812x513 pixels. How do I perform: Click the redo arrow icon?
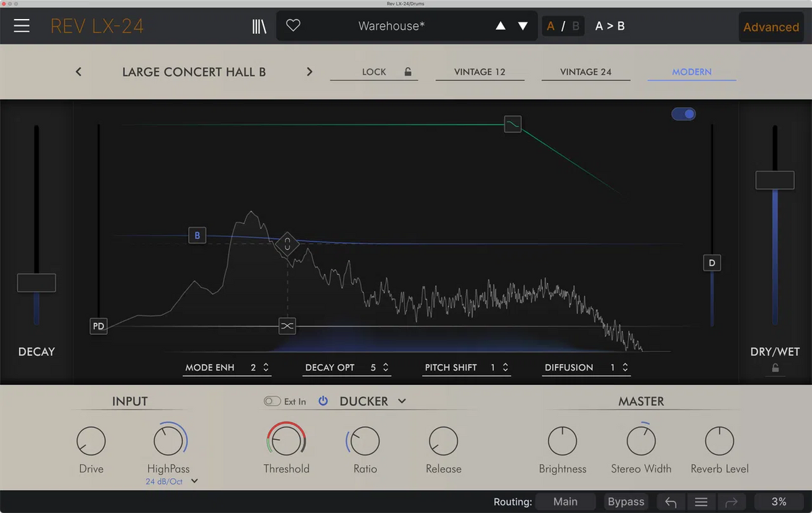pos(731,501)
